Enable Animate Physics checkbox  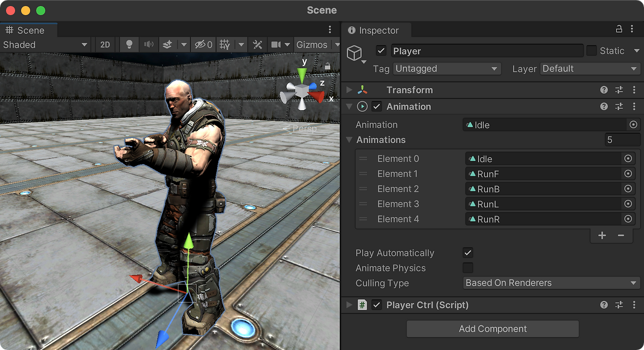468,268
